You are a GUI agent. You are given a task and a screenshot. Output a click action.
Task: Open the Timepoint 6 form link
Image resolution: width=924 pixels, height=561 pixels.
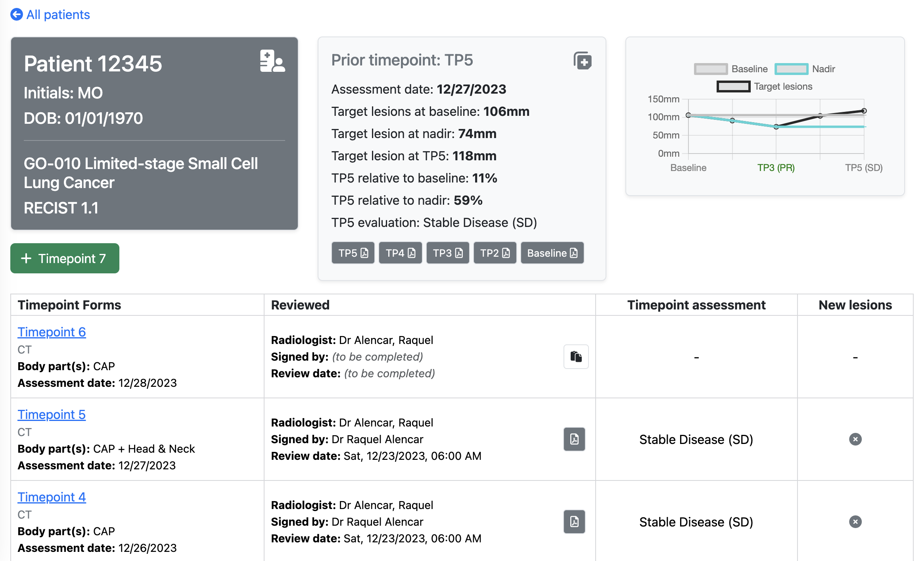tap(52, 332)
